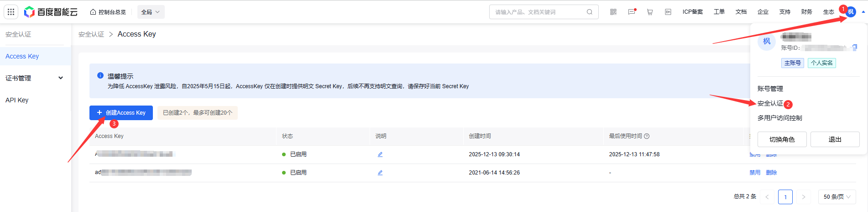Copy account ID using the copy icon
The image size is (868, 212).
pos(855,47)
